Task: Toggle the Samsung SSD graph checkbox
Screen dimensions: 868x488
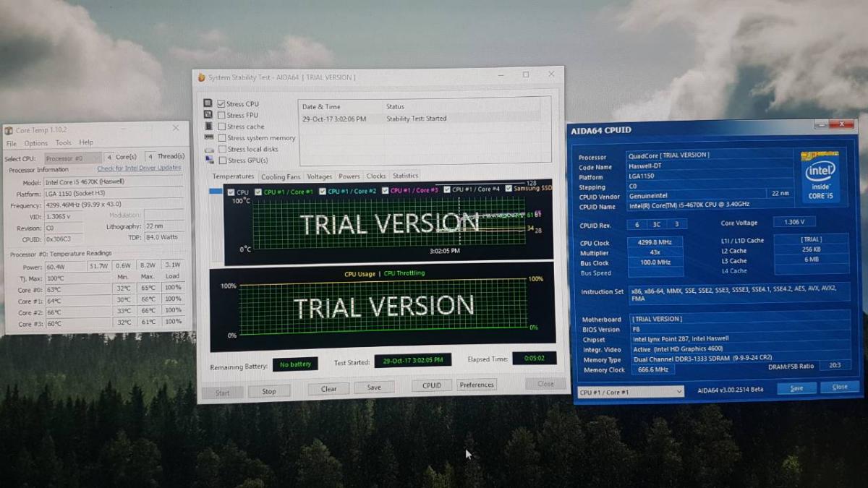Action: coord(509,189)
